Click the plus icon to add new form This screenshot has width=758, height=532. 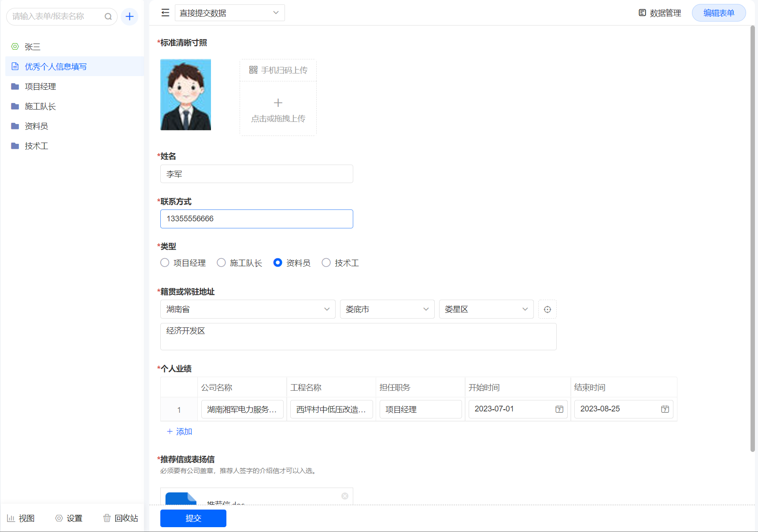click(x=129, y=17)
